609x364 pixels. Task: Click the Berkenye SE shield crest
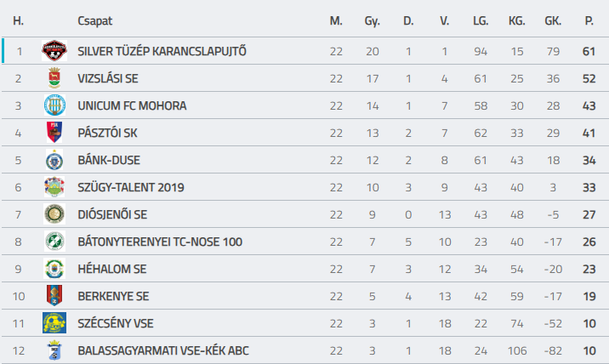coord(54,296)
